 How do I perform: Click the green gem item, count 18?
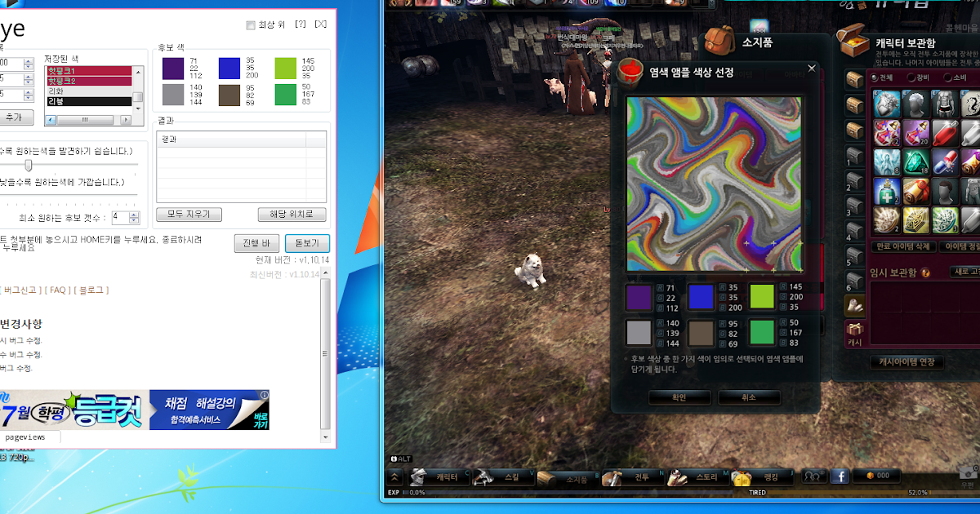[917, 162]
